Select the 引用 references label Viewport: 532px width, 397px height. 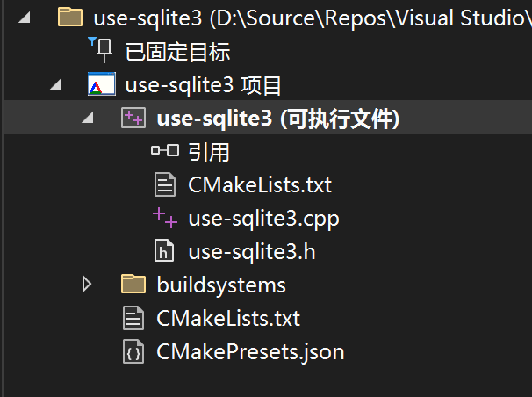(x=209, y=153)
